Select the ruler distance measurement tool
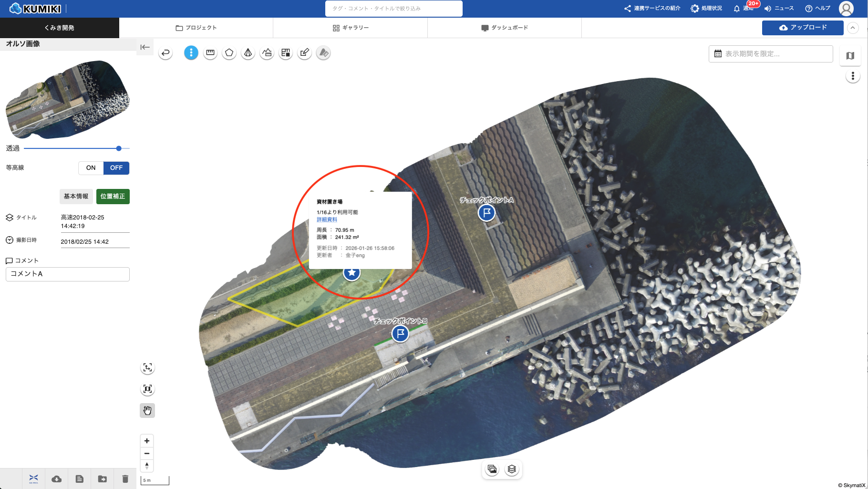Screen dimensions: 868x489 point(210,53)
